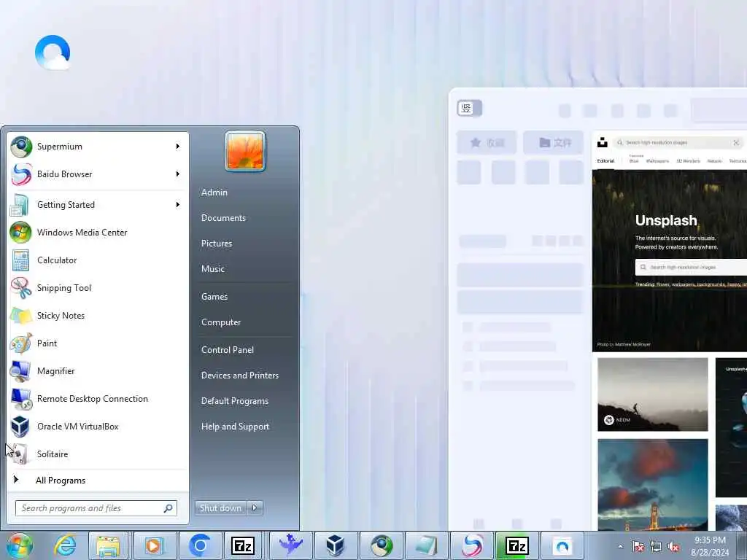Click the Start orb on the taskbar
The height and width of the screenshot is (560, 747).
[20, 545]
